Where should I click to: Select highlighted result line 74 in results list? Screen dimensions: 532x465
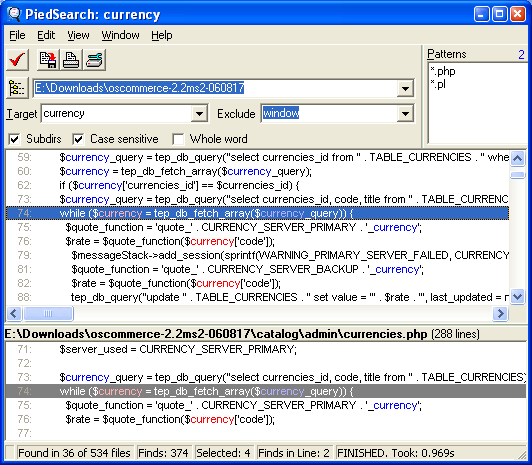pyautogui.click(x=257, y=213)
